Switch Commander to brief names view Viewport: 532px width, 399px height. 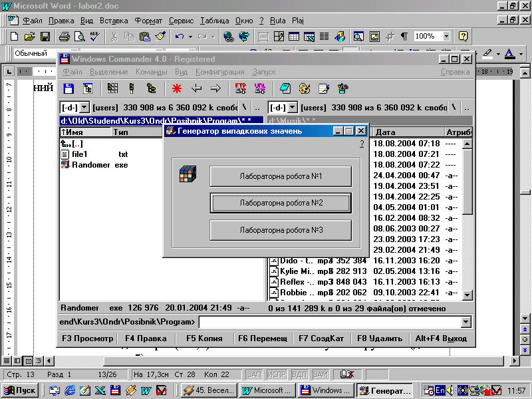[112, 88]
